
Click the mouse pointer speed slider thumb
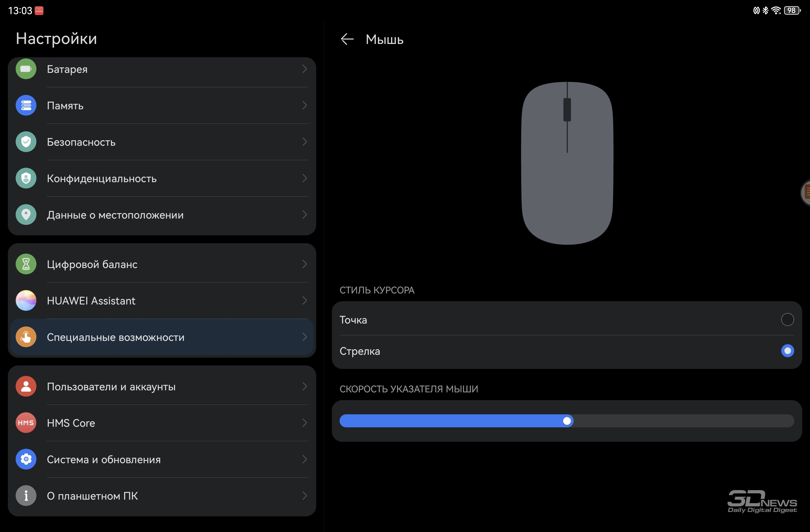567,421
